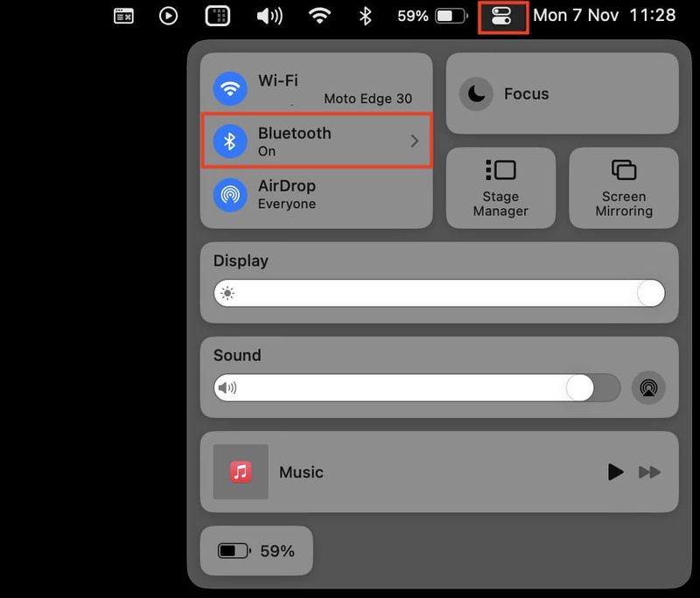Viewport: 700px width, 598px height.
Task: Open the volume icon in menu bar
Action: point(269,17)
